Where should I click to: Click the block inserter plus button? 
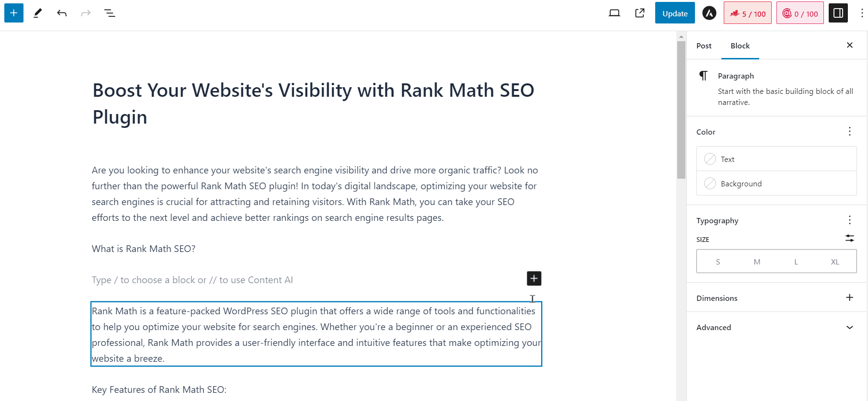pyautogui.click(x=14, y=13)
